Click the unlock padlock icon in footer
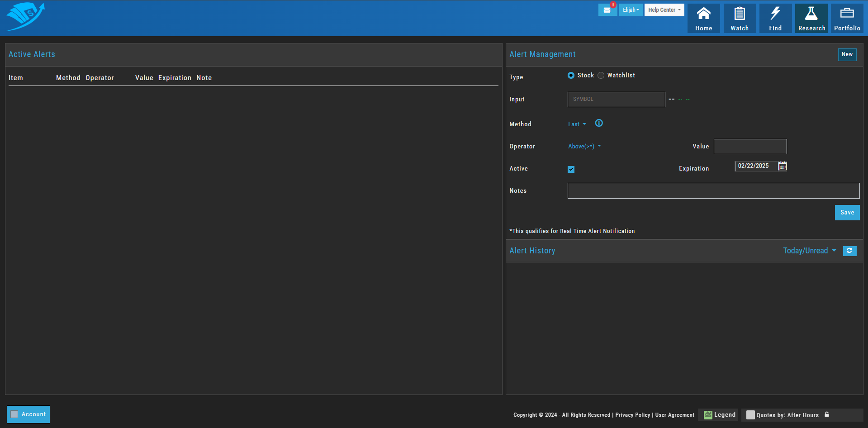 [827, 414]
